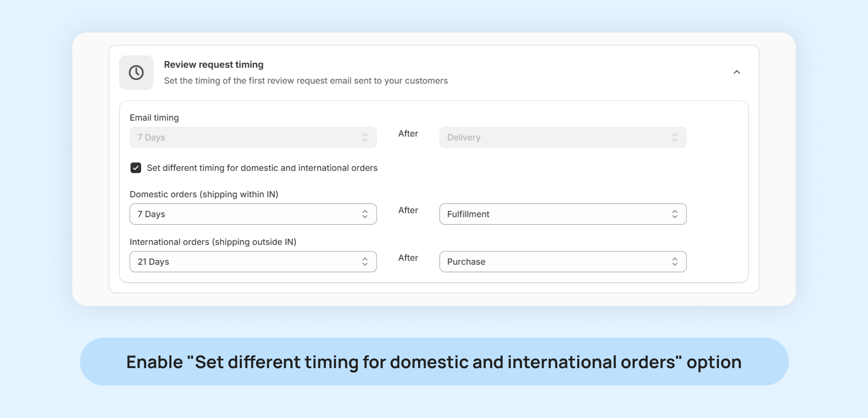This screenshot has height=418, width=868.
Task: Click the clock icon beside Review request timing
Action: click(x=136, y=73)
